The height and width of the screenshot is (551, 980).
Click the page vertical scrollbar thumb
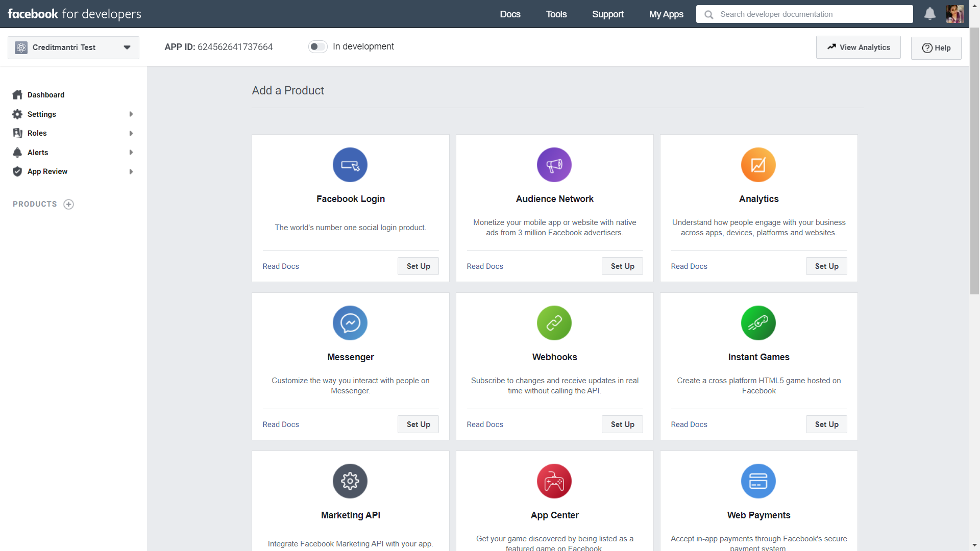[974, 161]
